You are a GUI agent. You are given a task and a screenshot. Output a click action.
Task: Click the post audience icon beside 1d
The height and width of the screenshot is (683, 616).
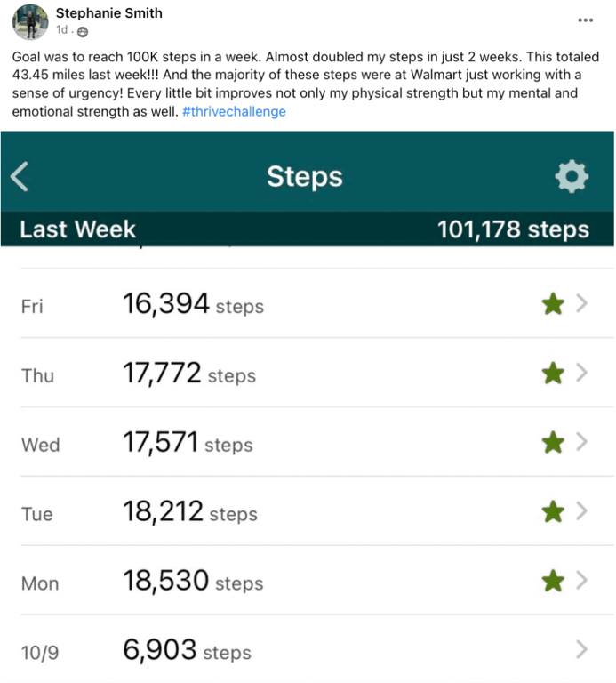pos(83,31)
